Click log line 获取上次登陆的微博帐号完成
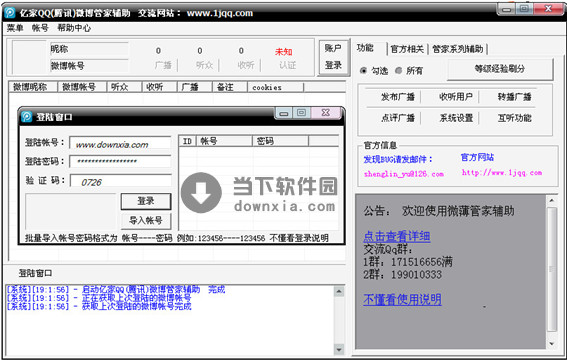Screen dimensions: 567x362 point(99,306)
